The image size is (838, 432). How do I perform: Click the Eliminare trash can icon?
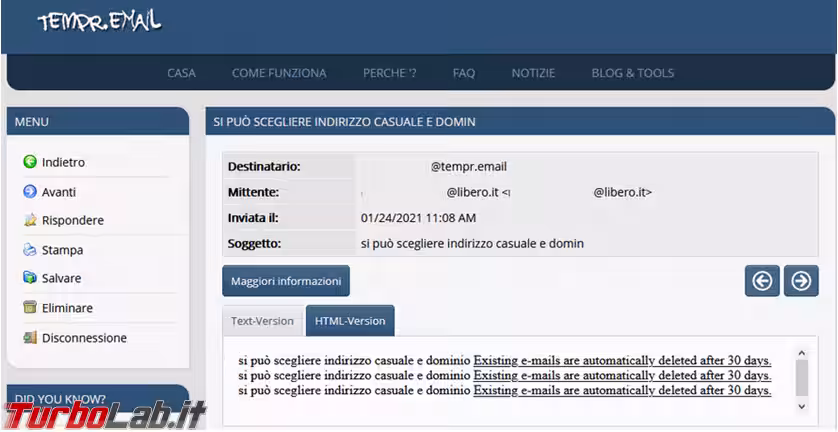click(x=30, y=308)
